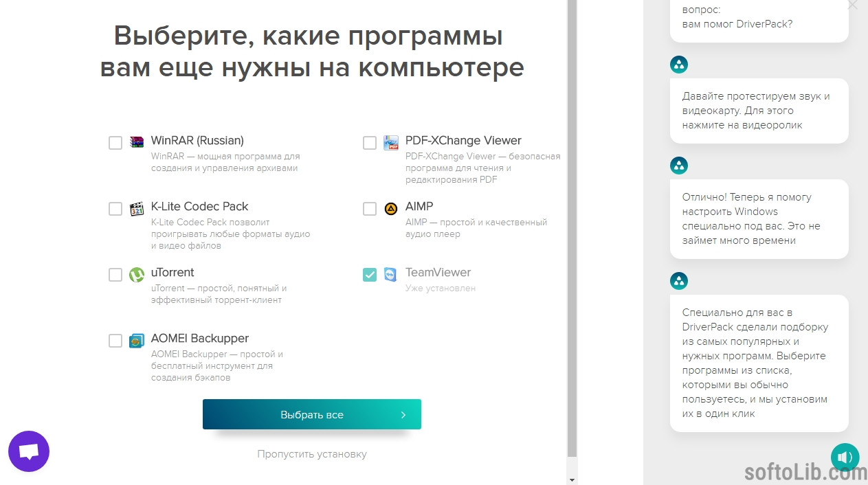The image size is (868, 485).
Task: Click the 'Выберите, какие программы' page heading
Action: coord(312,52)
